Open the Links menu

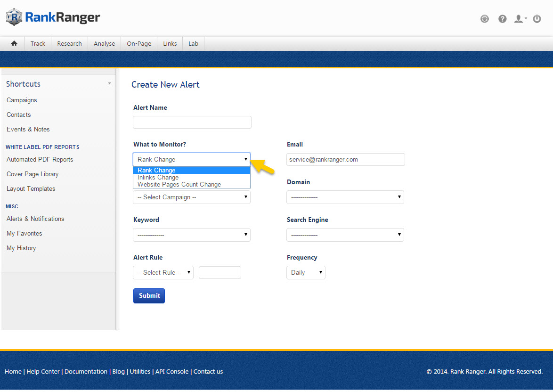tap(170, 43)
